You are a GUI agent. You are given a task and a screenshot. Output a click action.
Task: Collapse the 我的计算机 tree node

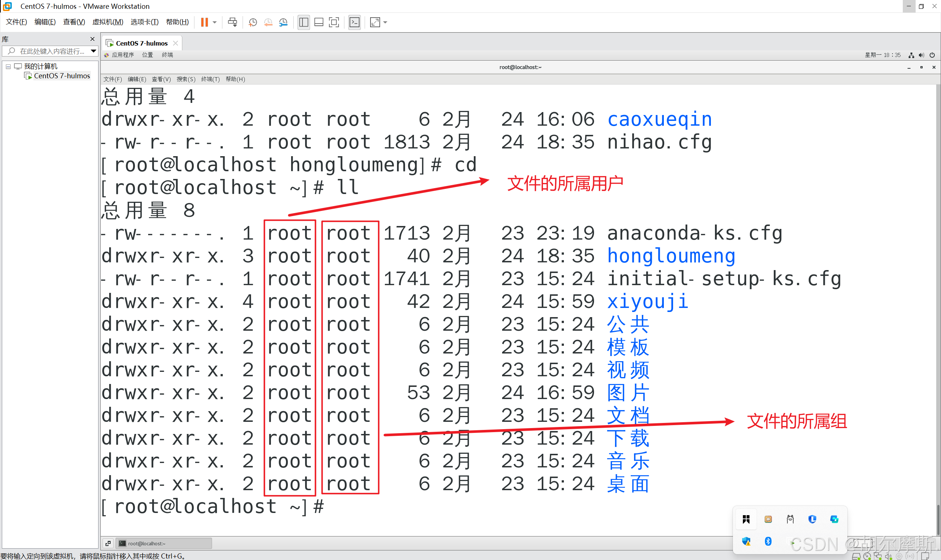pyautogui.click(x=8, y=67)
